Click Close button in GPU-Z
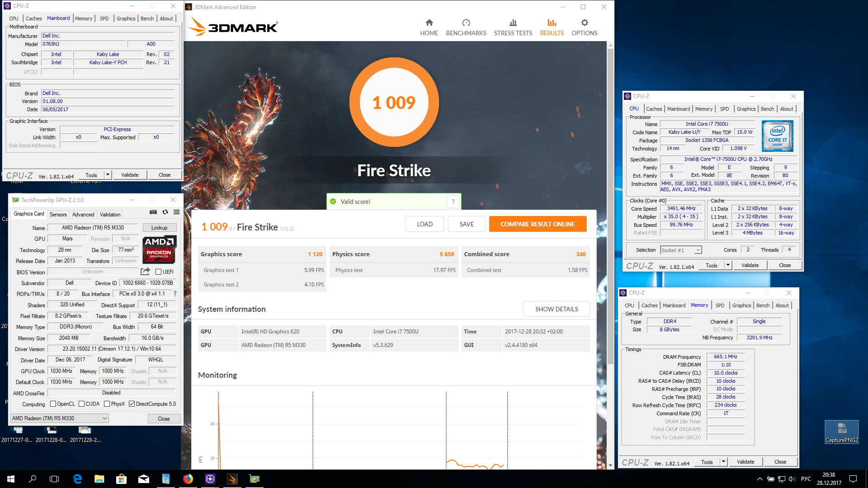Screen dimensions: 868x488 [164, 419]
